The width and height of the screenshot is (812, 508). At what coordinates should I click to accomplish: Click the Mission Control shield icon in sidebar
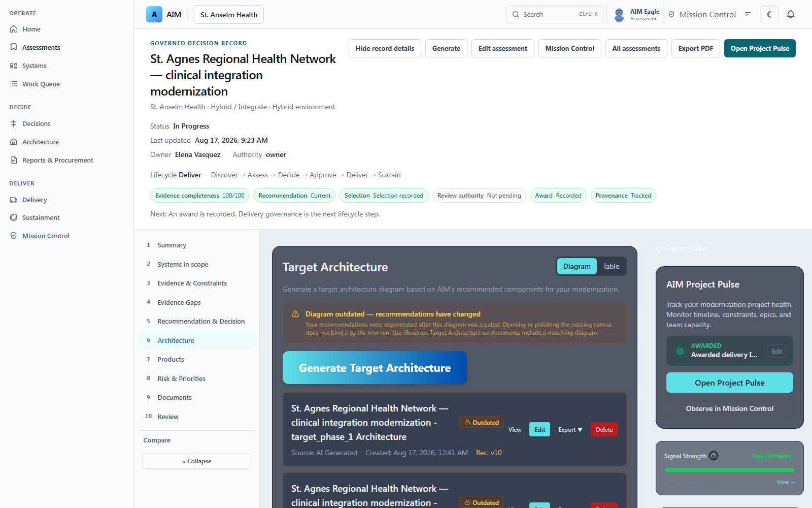[14, 236]
